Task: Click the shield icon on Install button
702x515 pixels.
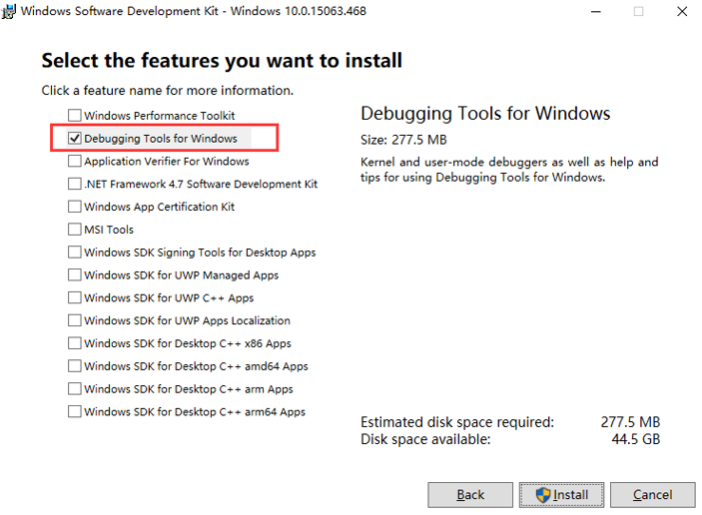Action: click(544, 495)
